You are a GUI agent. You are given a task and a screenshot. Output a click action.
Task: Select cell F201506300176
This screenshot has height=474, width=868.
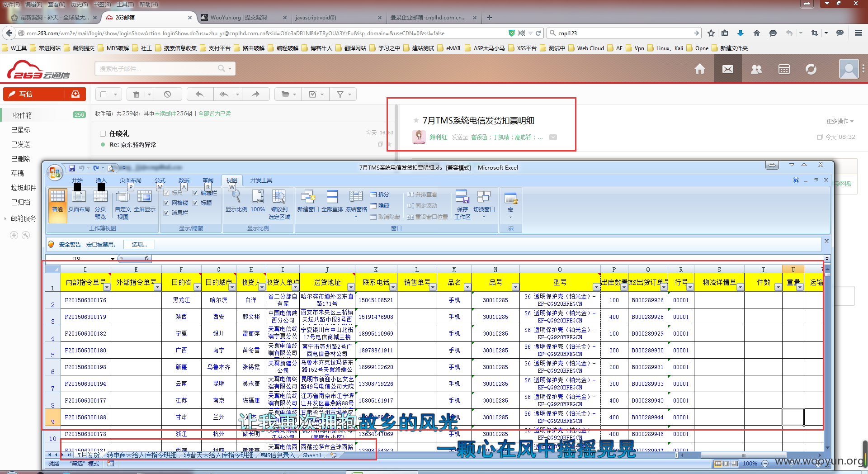[85, 300]
